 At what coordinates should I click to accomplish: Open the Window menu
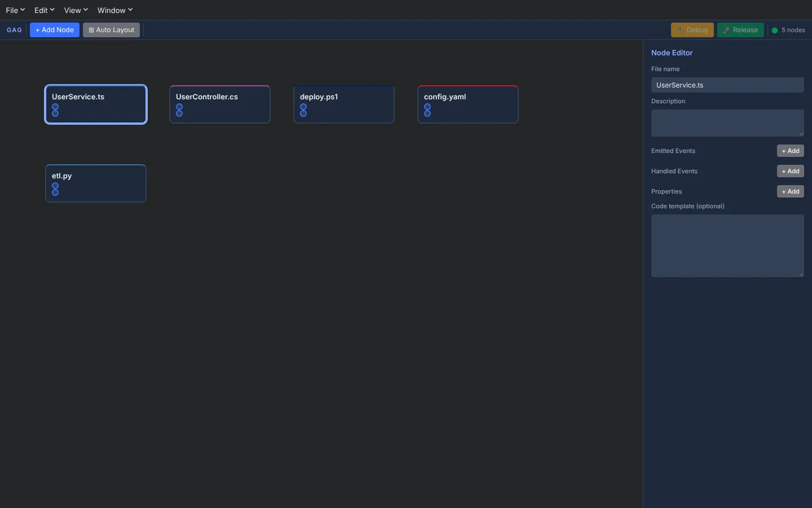114,10
